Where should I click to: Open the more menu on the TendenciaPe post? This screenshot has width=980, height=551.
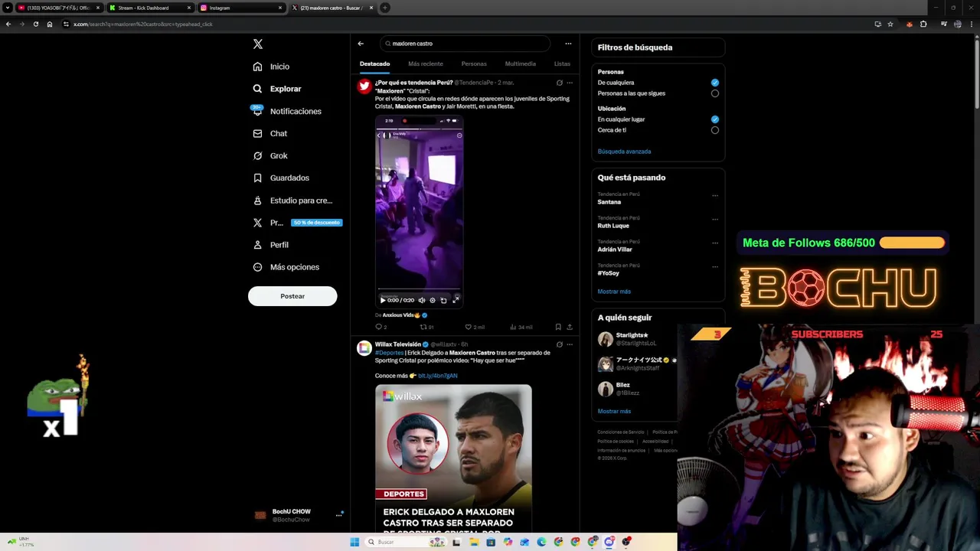tap(570, 83)
